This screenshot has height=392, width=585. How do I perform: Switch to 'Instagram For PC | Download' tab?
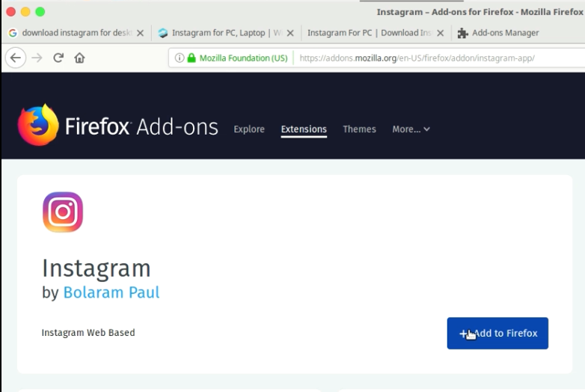376,33
